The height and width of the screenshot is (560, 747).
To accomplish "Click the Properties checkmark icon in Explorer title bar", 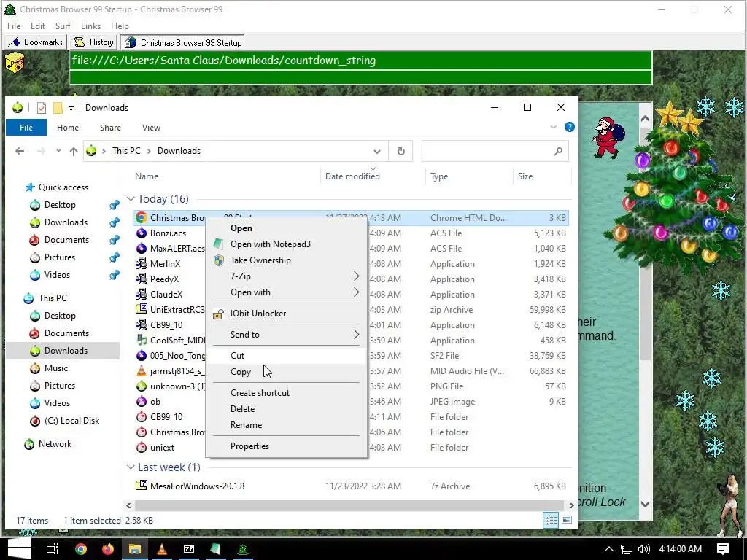I will click(x=42, y=108).
